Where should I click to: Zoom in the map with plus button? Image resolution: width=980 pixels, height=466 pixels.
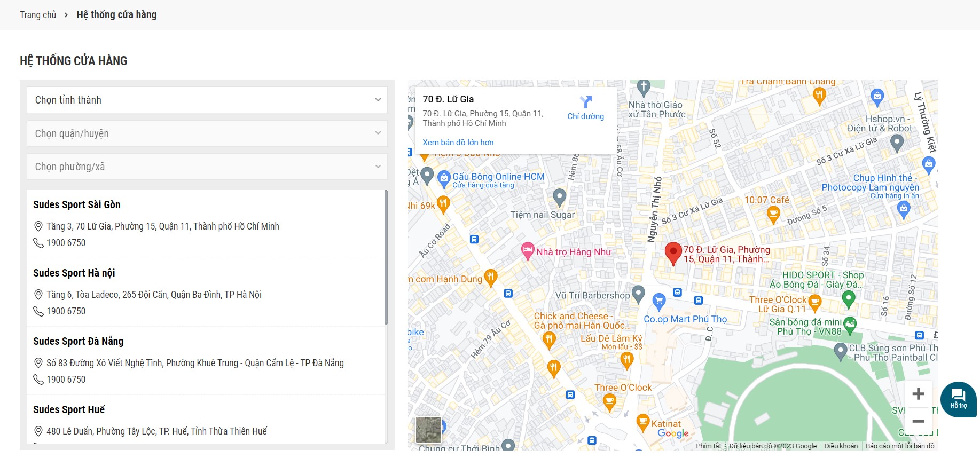[918, 394]
